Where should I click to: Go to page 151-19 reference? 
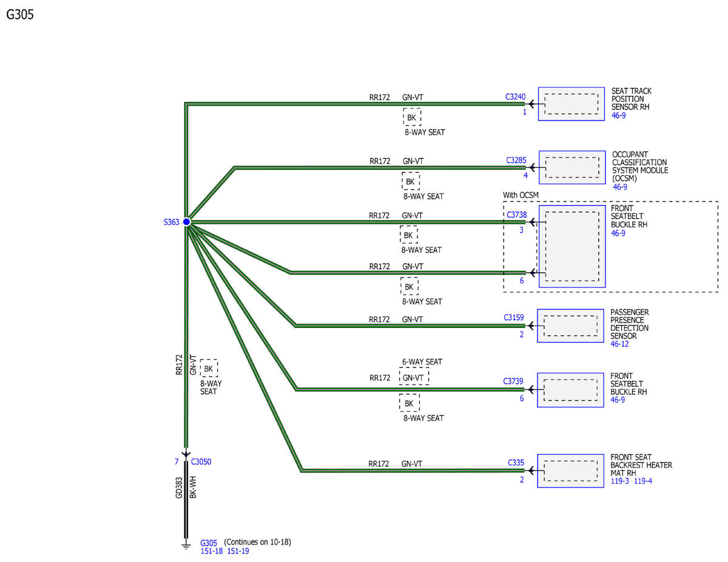pyautogui.click(x=238, y=551)
